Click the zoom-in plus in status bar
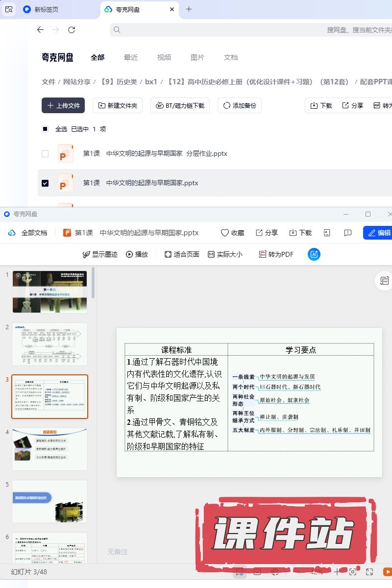 [337, 572]
